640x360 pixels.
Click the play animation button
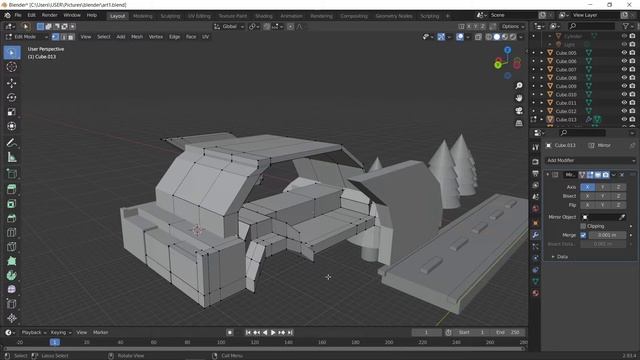273,333
